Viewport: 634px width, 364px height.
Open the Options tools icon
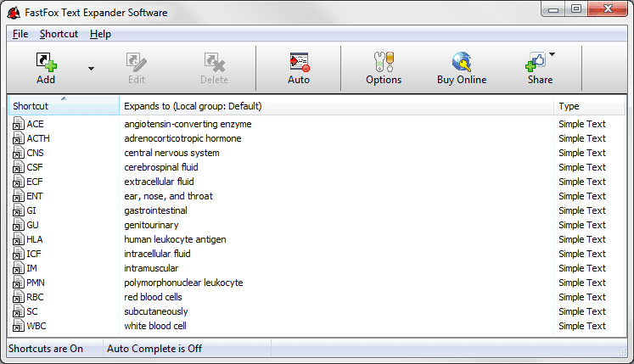point(384,62)
